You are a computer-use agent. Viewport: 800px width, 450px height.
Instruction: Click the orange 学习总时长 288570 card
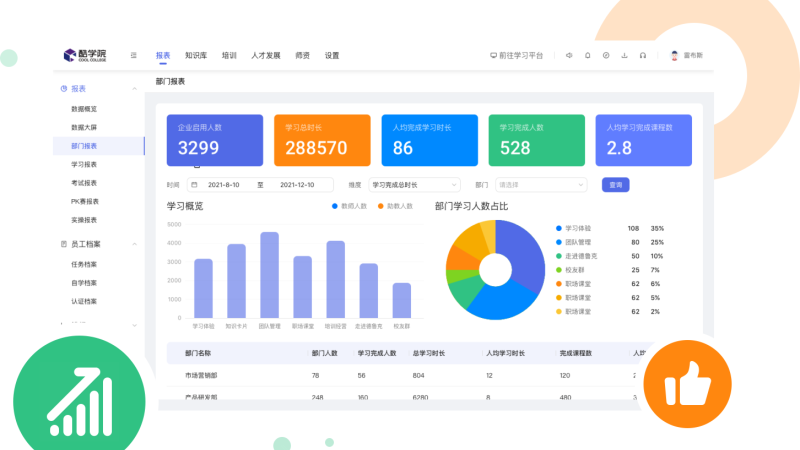(322, 140)
